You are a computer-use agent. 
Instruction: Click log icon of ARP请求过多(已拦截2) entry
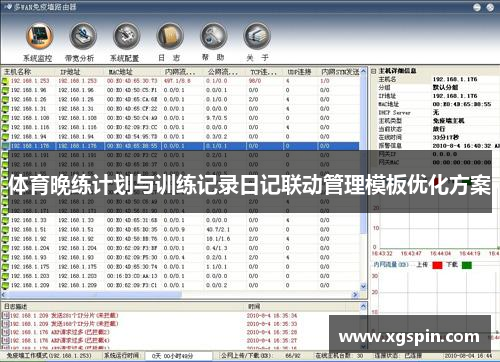pos(5,332)
